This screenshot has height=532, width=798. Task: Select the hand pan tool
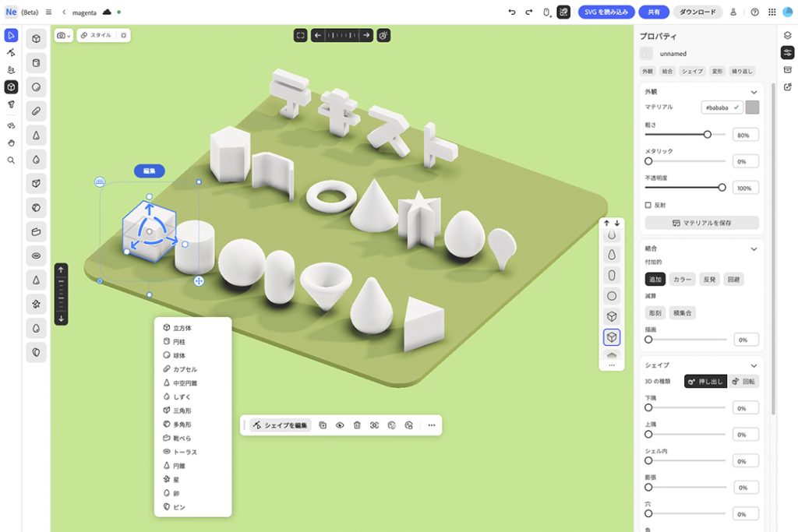tap(11, 143)
